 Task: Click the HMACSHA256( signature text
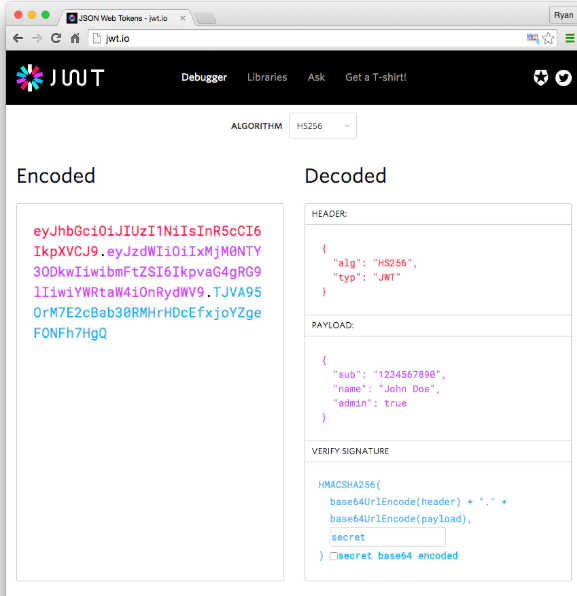point(349,485)
